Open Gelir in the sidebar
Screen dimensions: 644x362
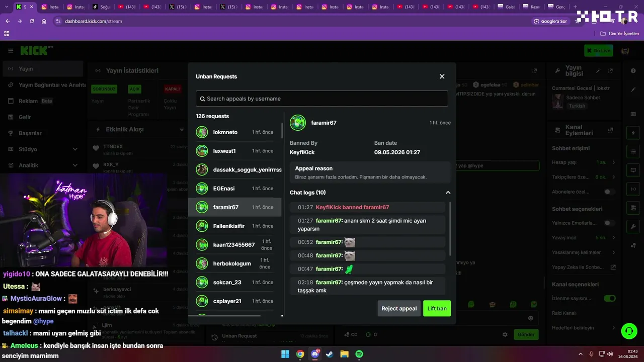click(43, 117)
